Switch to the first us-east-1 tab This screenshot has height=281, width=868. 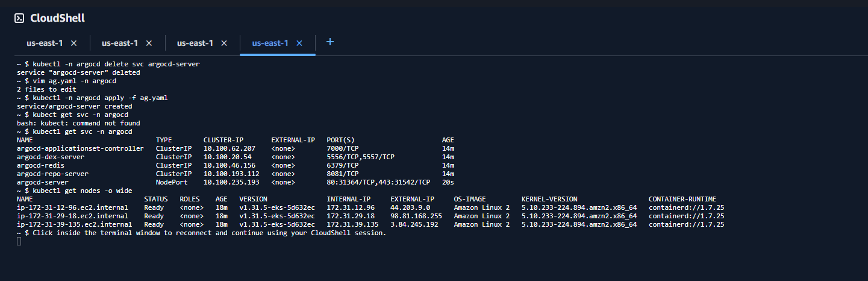(45, 43)
